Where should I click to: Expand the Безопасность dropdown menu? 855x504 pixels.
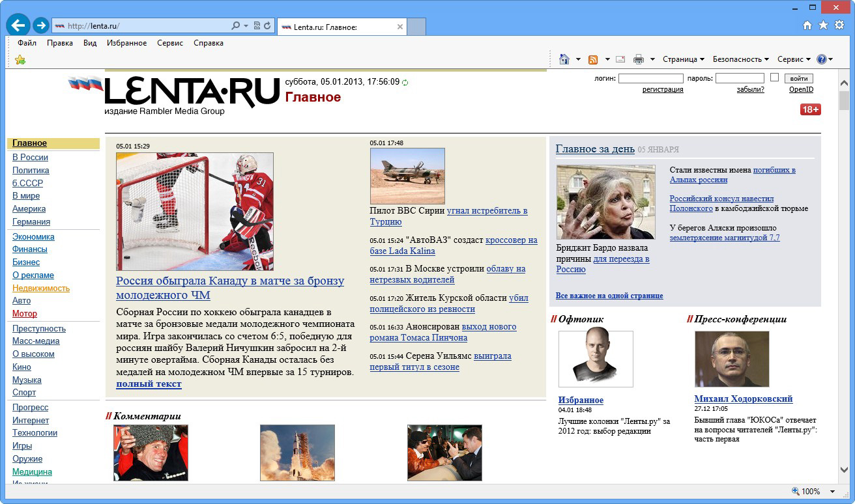tap(740, 59)
